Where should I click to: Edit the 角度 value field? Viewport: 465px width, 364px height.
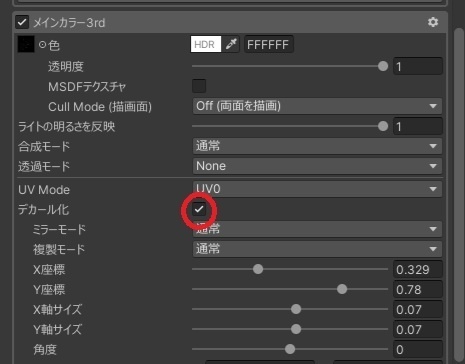418,349
